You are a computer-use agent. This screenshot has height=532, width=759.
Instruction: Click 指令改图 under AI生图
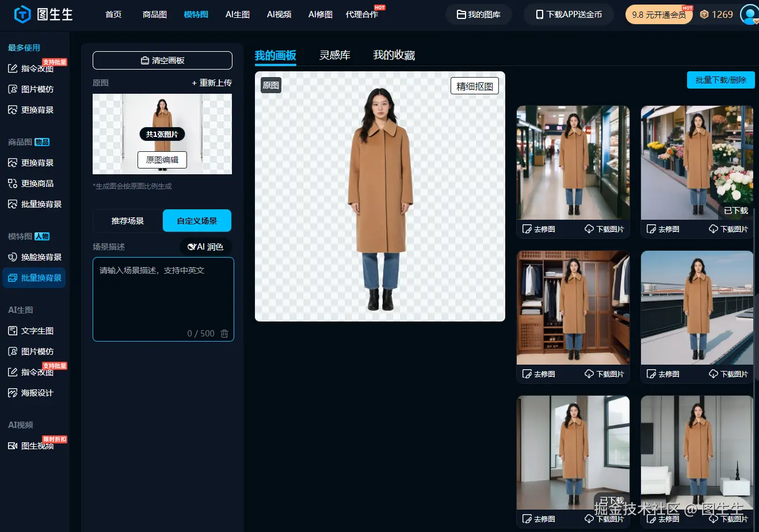[31, 372]
